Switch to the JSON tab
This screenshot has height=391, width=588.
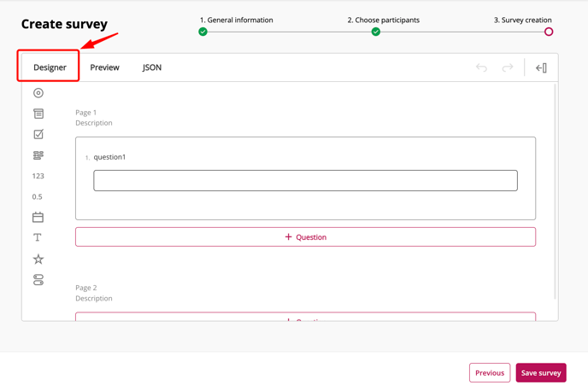coord(152,67)
